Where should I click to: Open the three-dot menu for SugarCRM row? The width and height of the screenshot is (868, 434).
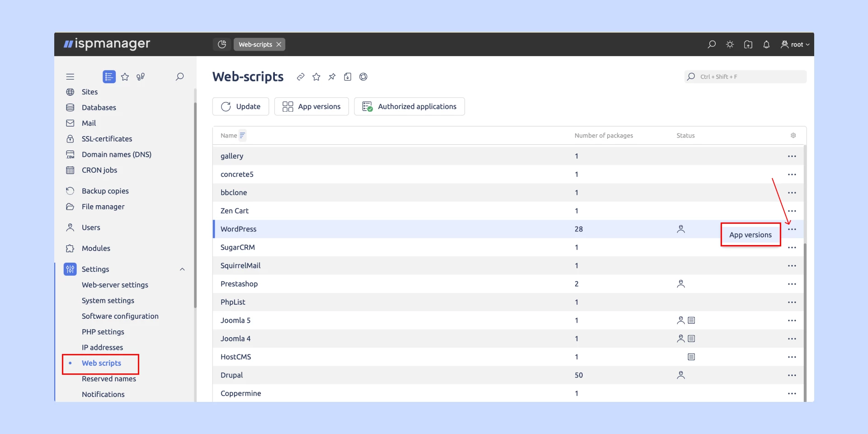(x=792, y=248)
